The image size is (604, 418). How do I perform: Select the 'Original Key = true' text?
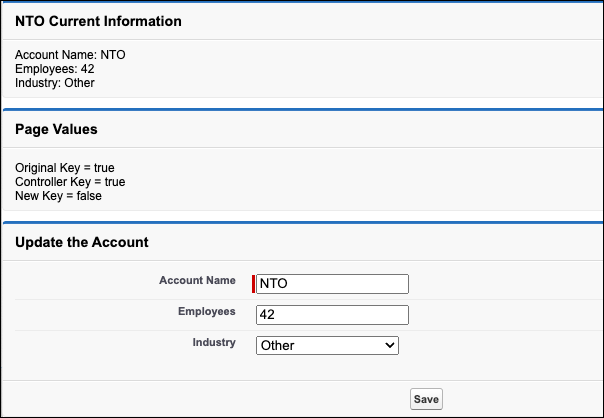65,168
